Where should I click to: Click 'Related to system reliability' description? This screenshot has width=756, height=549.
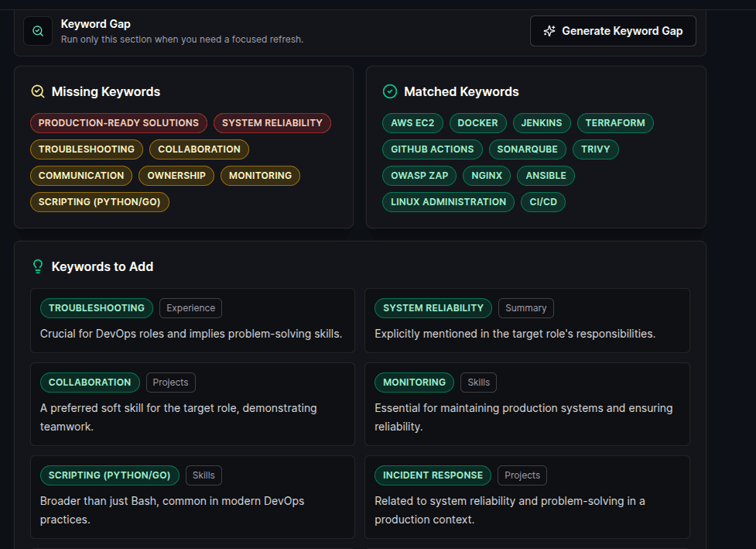coord(510,510)
